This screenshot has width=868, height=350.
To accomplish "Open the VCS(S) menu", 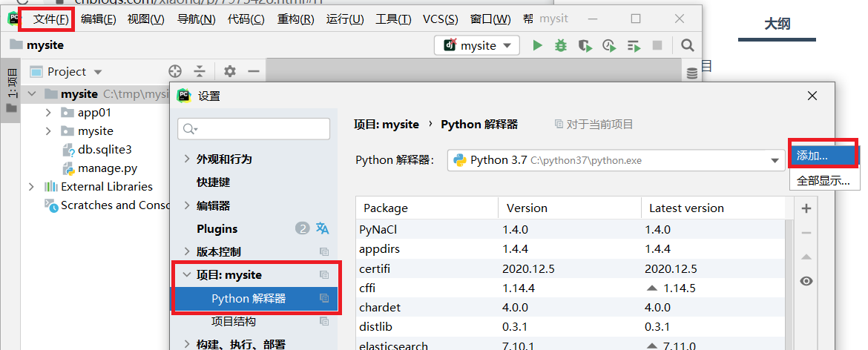I will pos(440,19).
